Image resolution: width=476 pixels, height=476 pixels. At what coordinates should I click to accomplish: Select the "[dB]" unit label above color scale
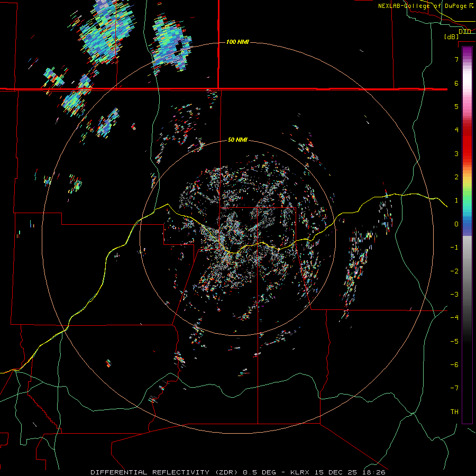point(452,37)
